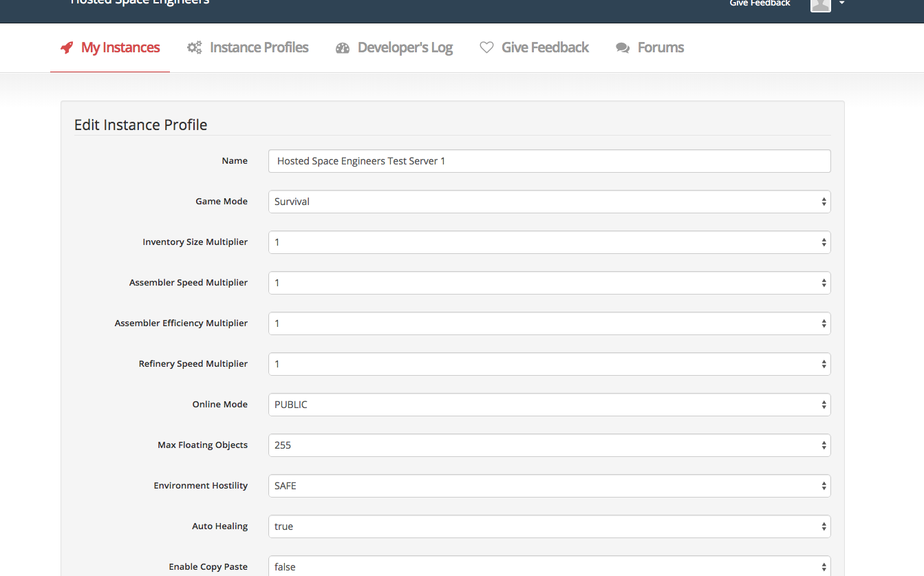Image resolution: width=924 pixels, height=576 pixels.
Task: Open the user menu caret arrow
Action: tap(841, 3)
